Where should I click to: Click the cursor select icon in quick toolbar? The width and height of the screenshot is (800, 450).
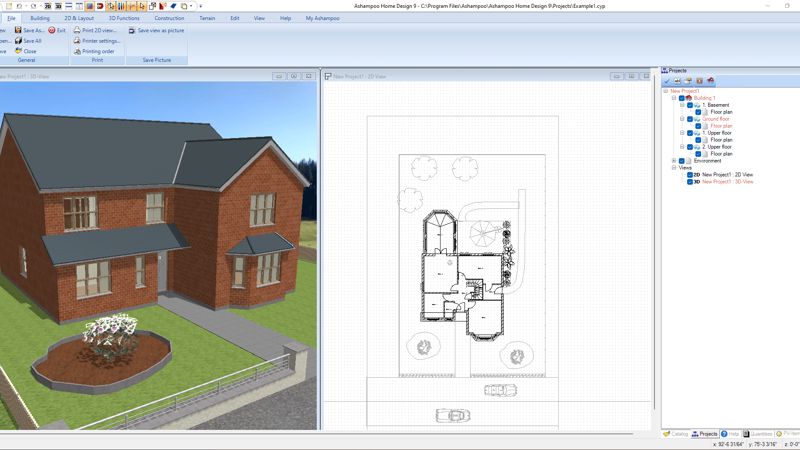142,6
